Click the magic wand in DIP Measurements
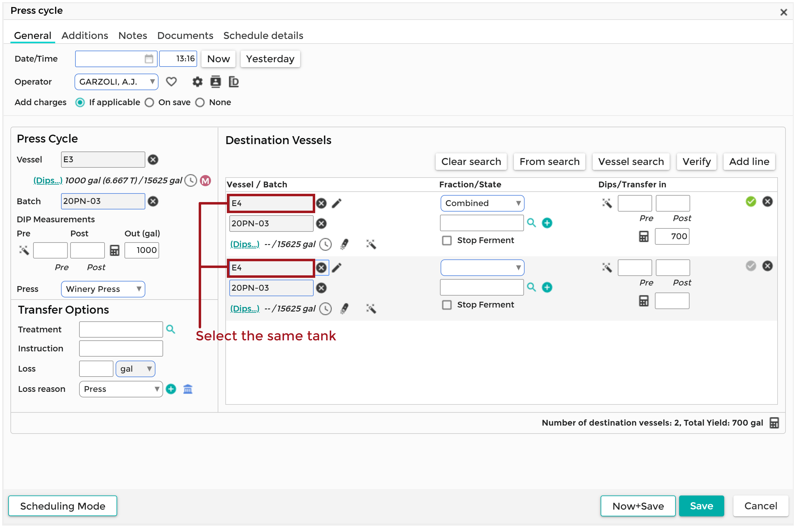 pos(24,251)
